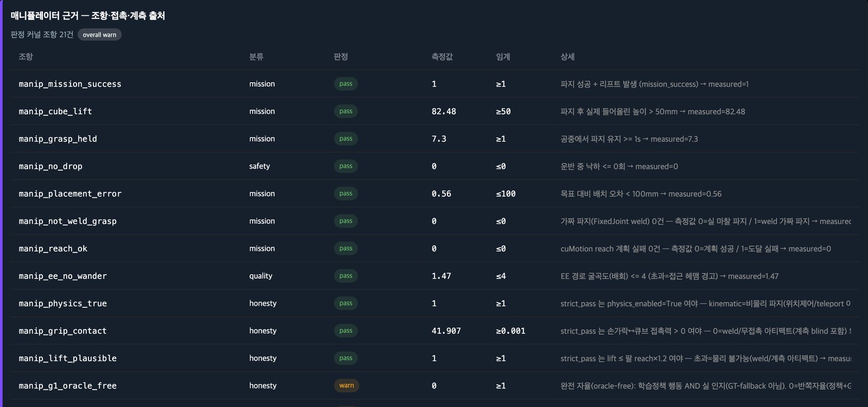868x407 pixels.
Task: Click the threshold value ≥50
Action: coord(503,111)
